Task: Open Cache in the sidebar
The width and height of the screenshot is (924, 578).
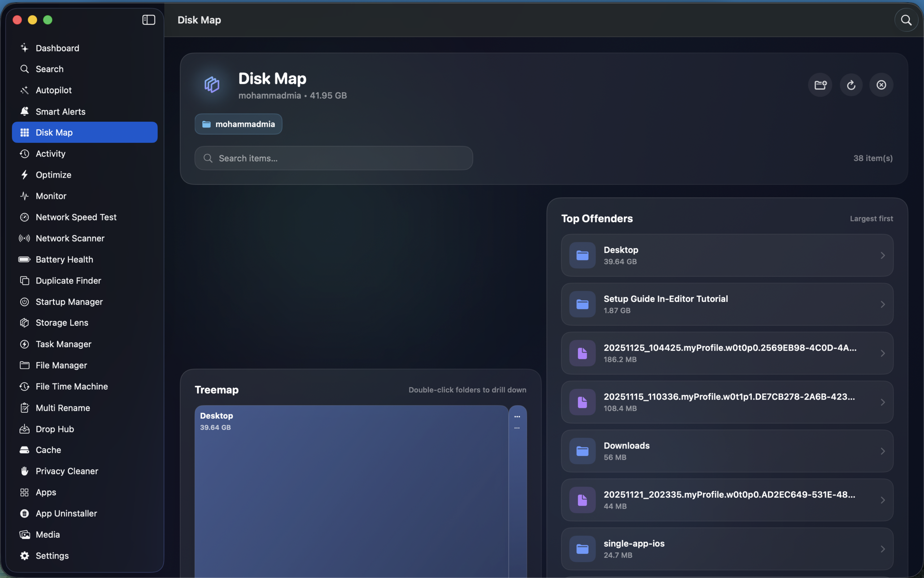Action: 85,450
